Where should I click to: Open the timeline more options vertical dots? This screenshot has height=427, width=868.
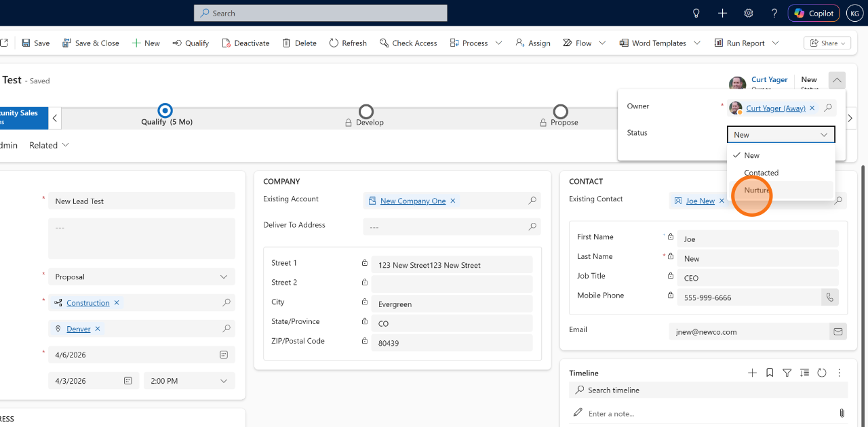point(840,373)
